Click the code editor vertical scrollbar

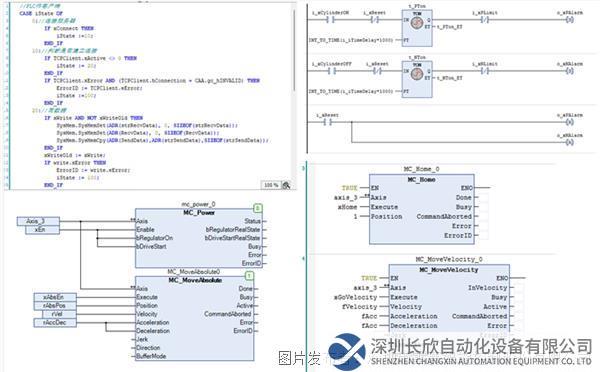tap(294, 50)
